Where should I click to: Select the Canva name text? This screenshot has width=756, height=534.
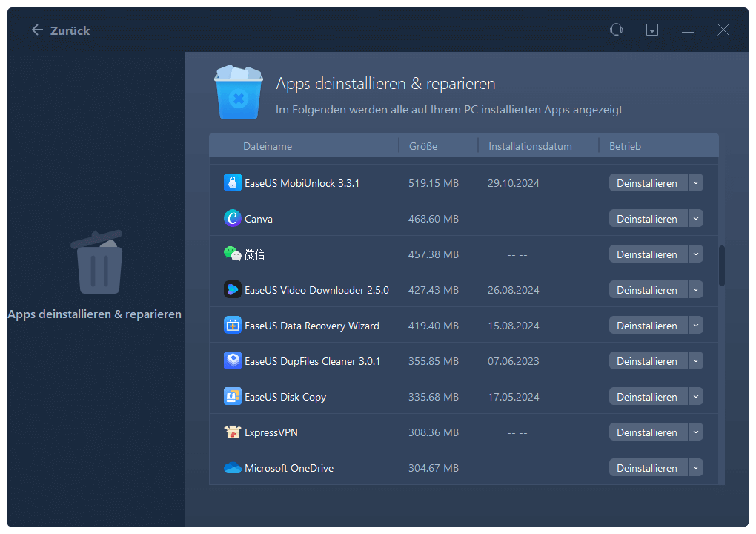point(259,219)
